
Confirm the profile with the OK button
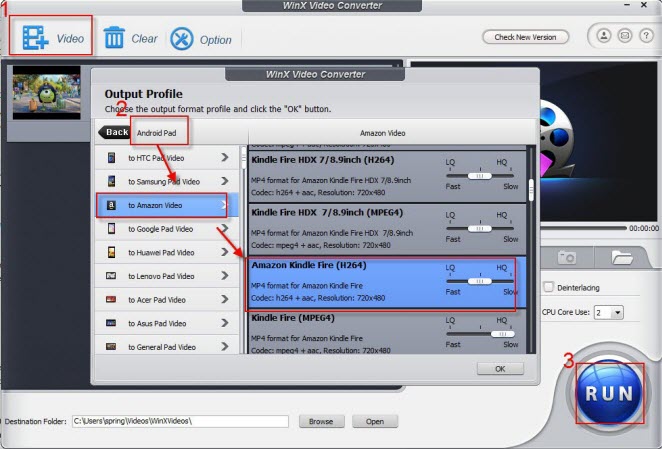[x=500, y=369]
